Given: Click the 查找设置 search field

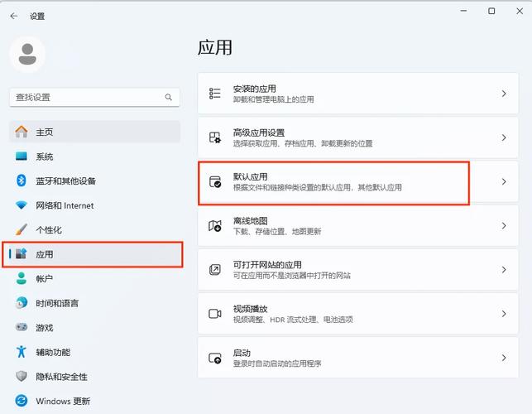Looking at the screenshot, I should 94,97.
